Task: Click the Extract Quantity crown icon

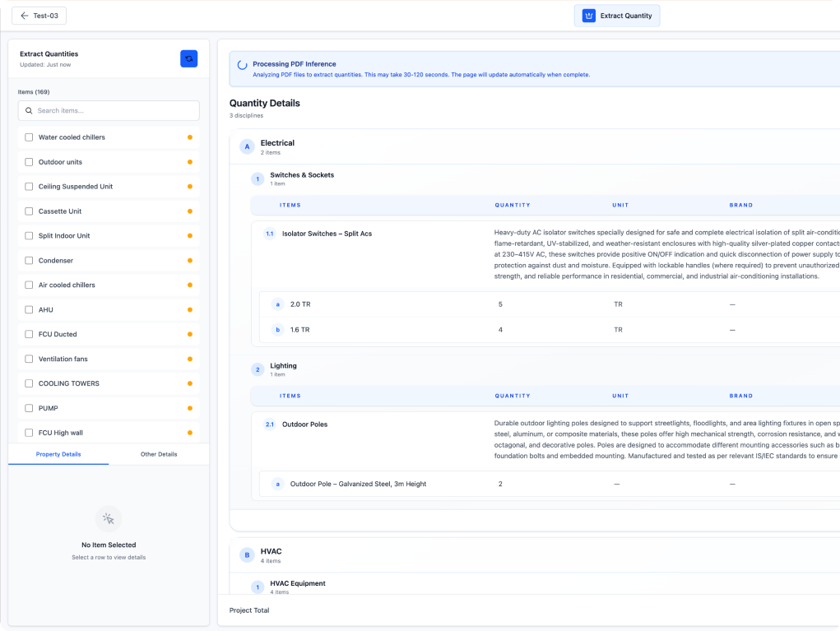Action: [x=588, y=16]
